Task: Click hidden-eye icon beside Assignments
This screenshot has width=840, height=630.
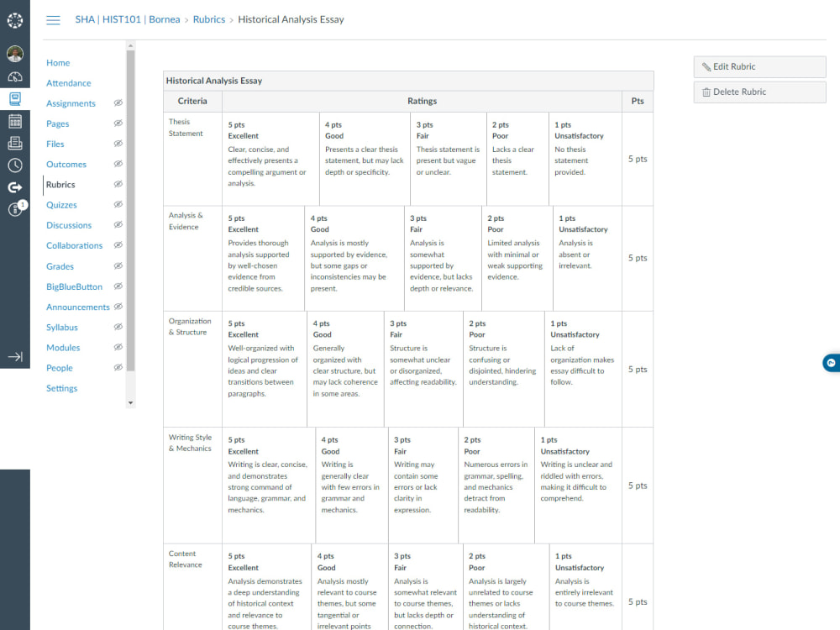Action: 118,102
